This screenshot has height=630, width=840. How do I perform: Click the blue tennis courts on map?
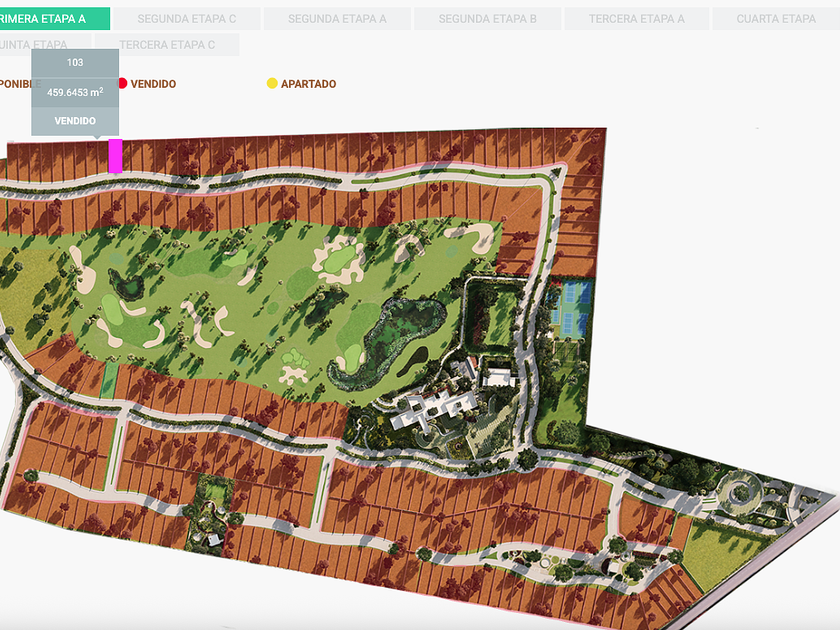(571, 310)
